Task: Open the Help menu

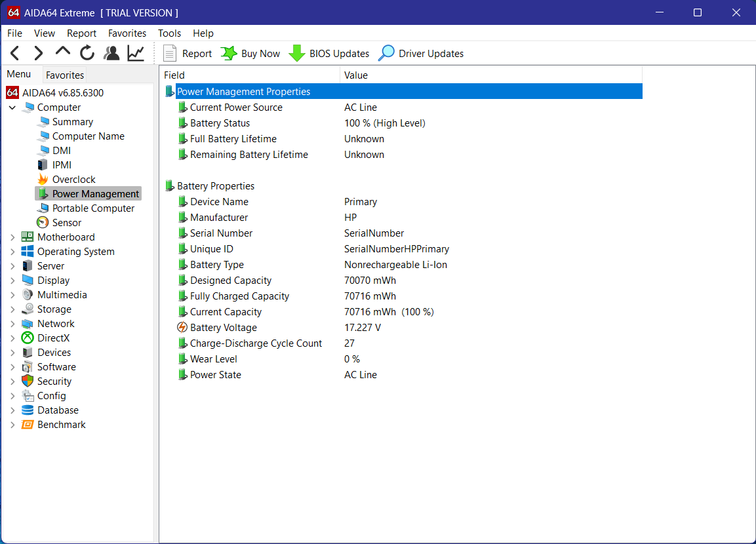Action: (x=203, y=33)
